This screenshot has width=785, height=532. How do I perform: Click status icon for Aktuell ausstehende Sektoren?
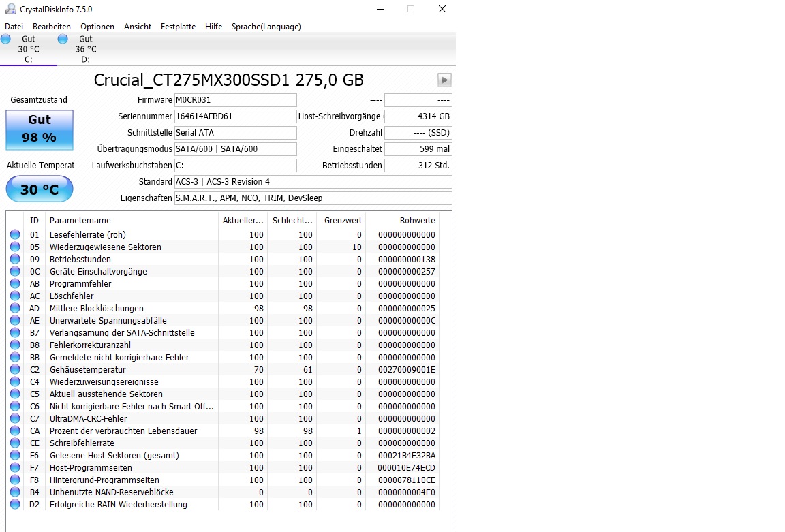15,394
